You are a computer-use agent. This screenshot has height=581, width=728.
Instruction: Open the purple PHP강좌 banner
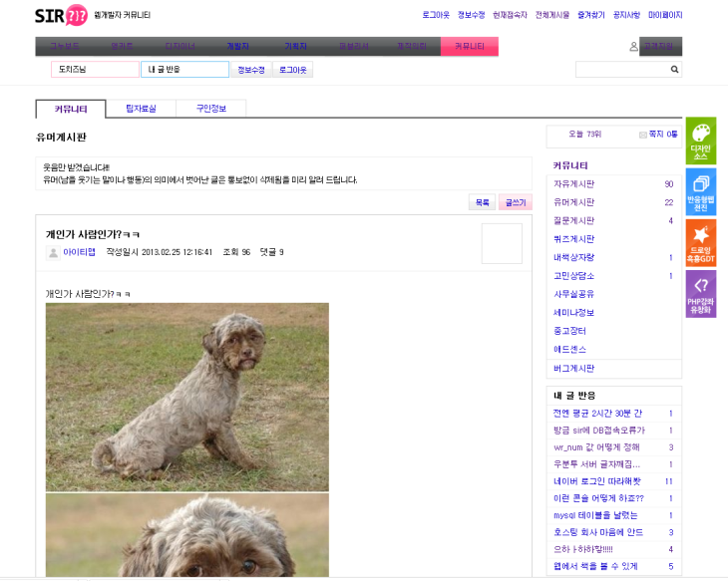tap(701, 294)
